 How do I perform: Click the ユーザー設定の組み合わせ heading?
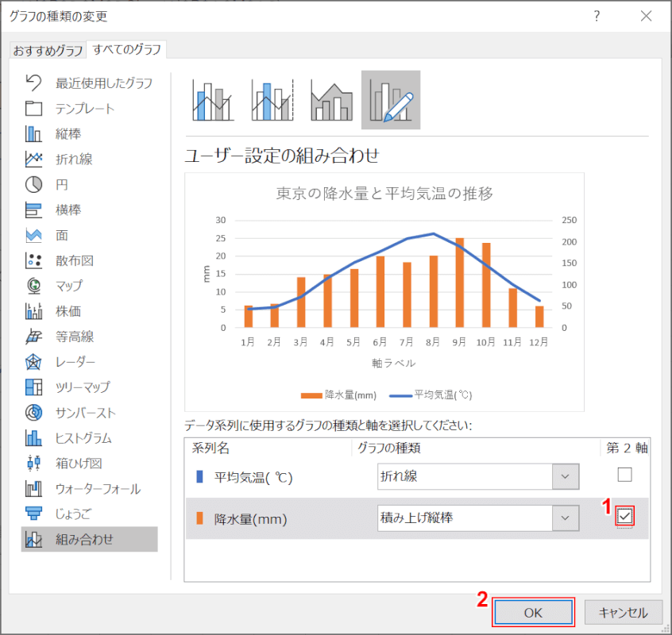[282, 156]
